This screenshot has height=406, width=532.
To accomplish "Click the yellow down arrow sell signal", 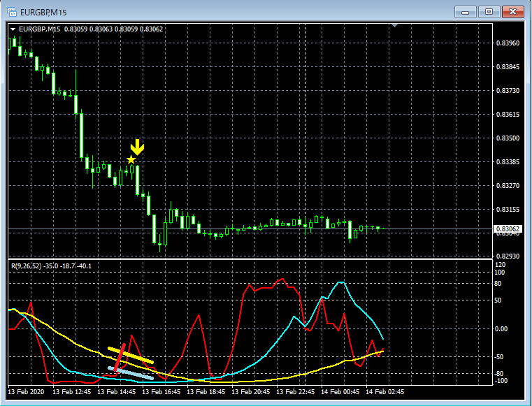I will click(x=138, y=147).
